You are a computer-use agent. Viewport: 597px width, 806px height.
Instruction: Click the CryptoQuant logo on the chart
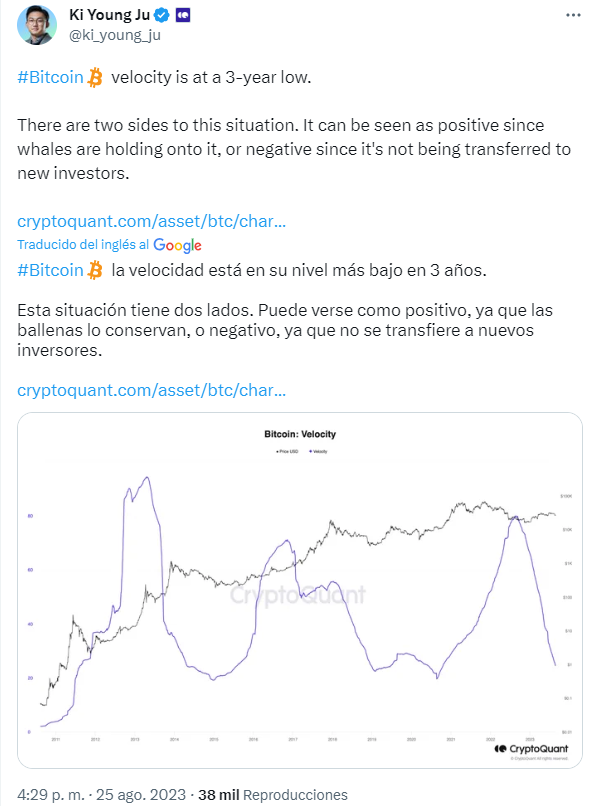tap(532, 748)
